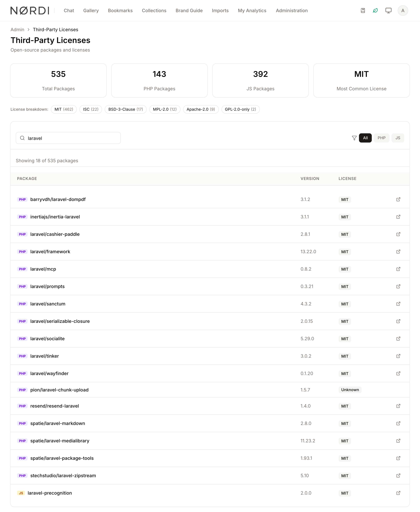Open external link for laravel/sanctum
This screenshot has height=512, width=420.
(398, 304)
